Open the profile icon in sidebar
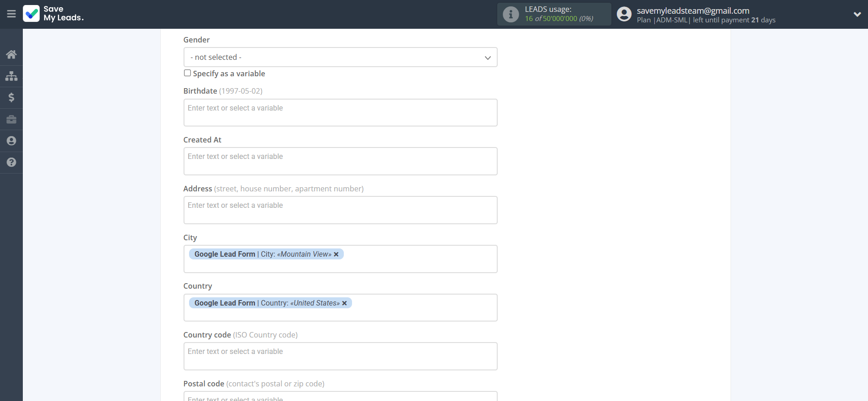The width and height of the screenshot is (868, 401). (x=11, y=141)
